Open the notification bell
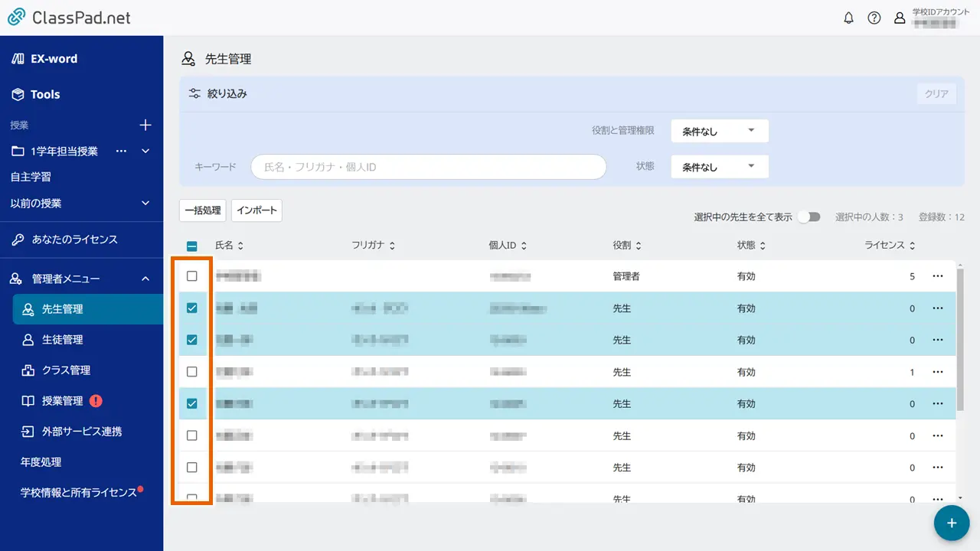The height and width of the screenshot is (551, 980). [848, 18]
